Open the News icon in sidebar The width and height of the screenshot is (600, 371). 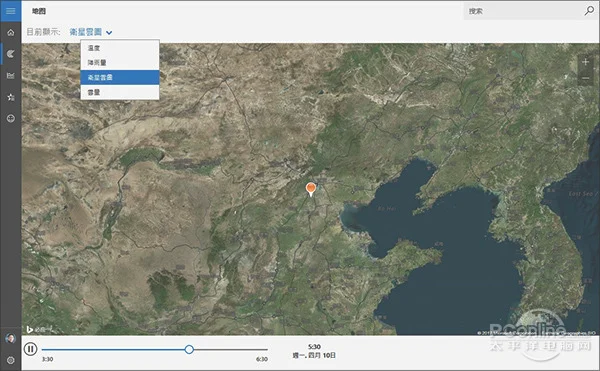tap(11, 119)
